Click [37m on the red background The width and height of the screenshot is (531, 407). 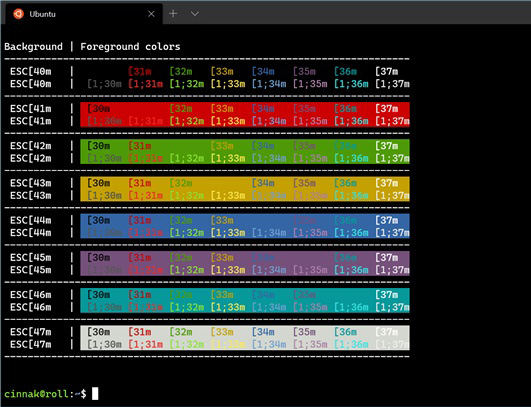pos(387,109)
